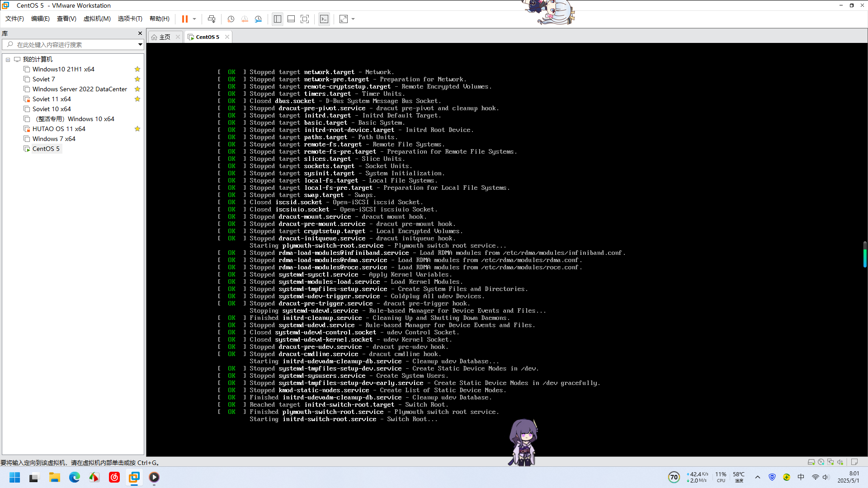
Task: Open the 虚拟机(M) menu
Action: click(97, 19)
